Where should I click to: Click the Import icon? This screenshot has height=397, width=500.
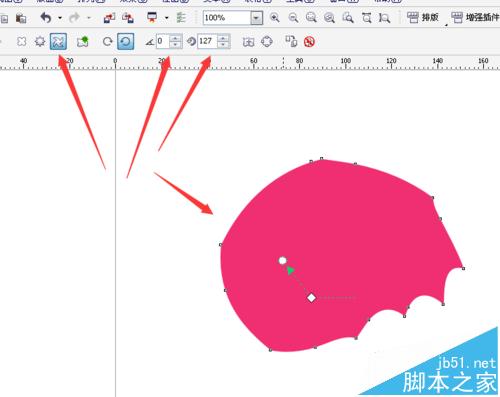pyautogui.click(x=109, y=18)
